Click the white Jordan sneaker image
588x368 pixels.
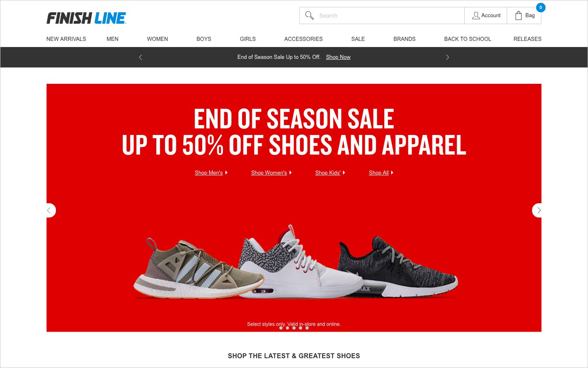300,262
